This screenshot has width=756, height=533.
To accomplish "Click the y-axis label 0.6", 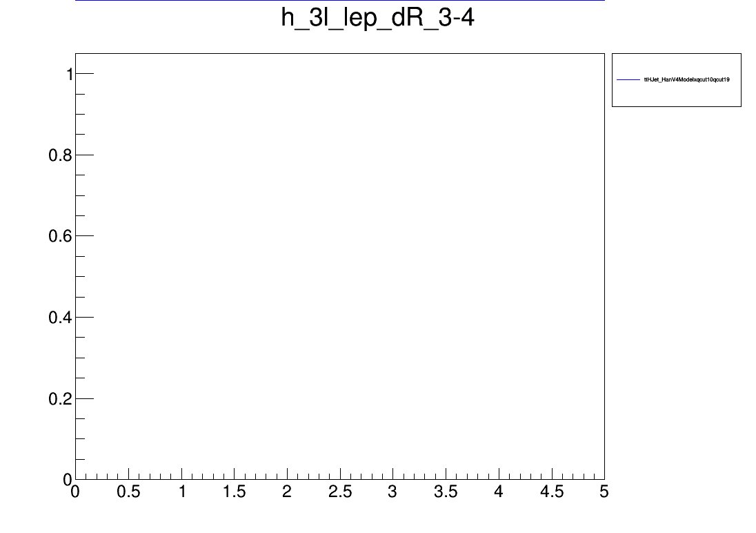I will 60,236.
